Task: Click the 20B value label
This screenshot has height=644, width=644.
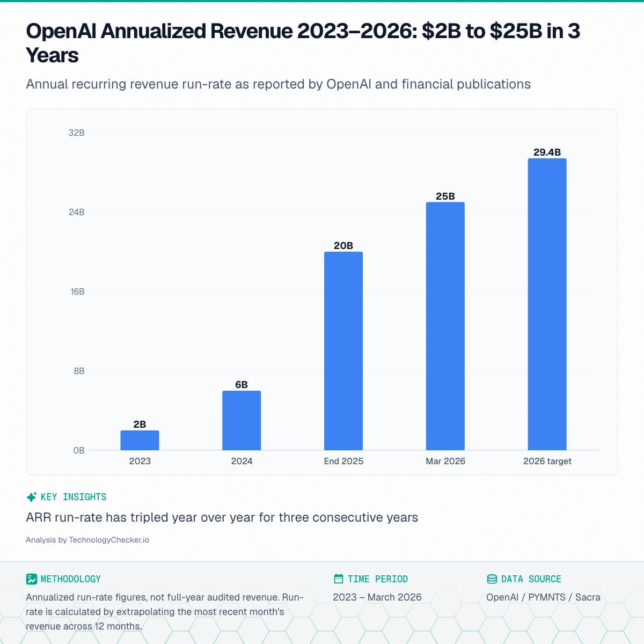Action: pos(343,245)
